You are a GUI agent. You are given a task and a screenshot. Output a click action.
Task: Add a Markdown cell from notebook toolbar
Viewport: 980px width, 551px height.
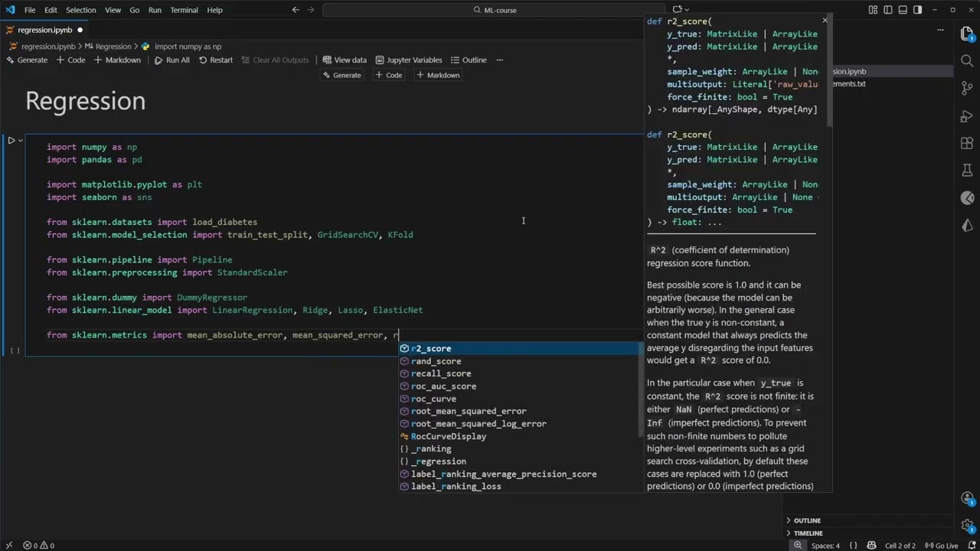coord(117,60)
